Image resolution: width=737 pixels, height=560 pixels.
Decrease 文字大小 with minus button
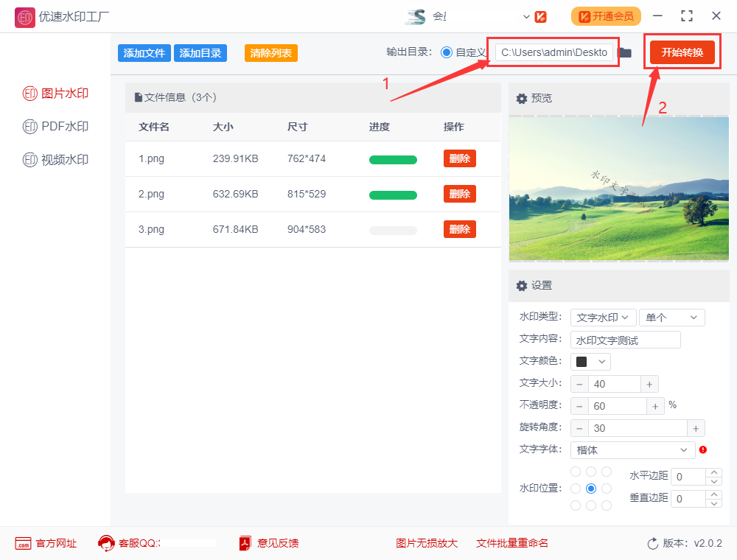(x=579, y=385)
